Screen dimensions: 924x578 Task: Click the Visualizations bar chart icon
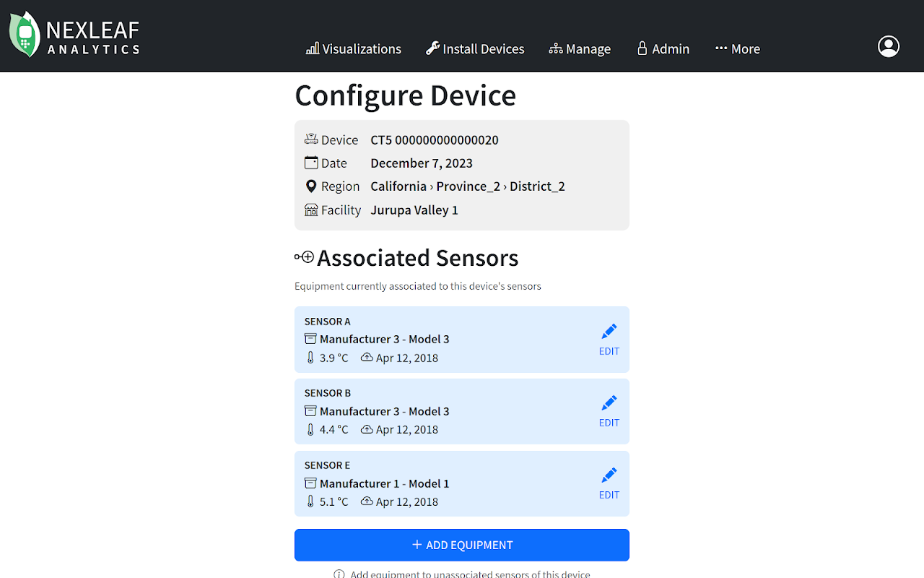[313, 48]
